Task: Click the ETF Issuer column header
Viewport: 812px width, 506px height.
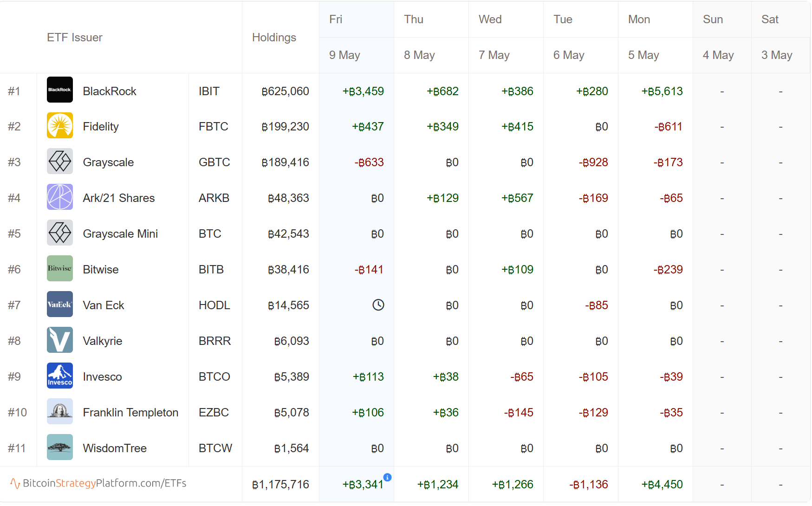Action: pyautogui.click(x=75, y=38)
